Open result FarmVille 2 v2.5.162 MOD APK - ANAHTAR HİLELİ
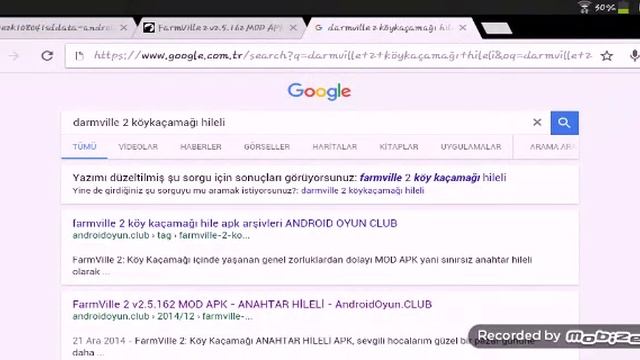 [252, 304]
